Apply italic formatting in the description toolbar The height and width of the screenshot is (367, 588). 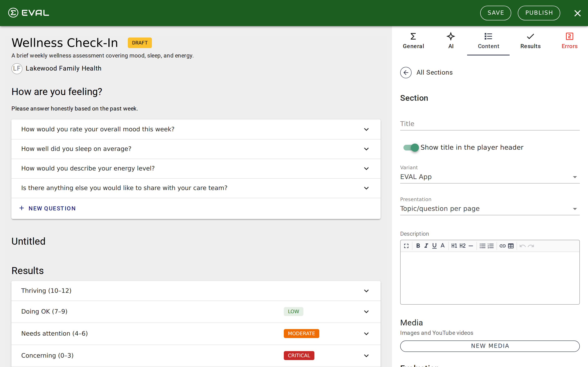[x=426, y=246]
